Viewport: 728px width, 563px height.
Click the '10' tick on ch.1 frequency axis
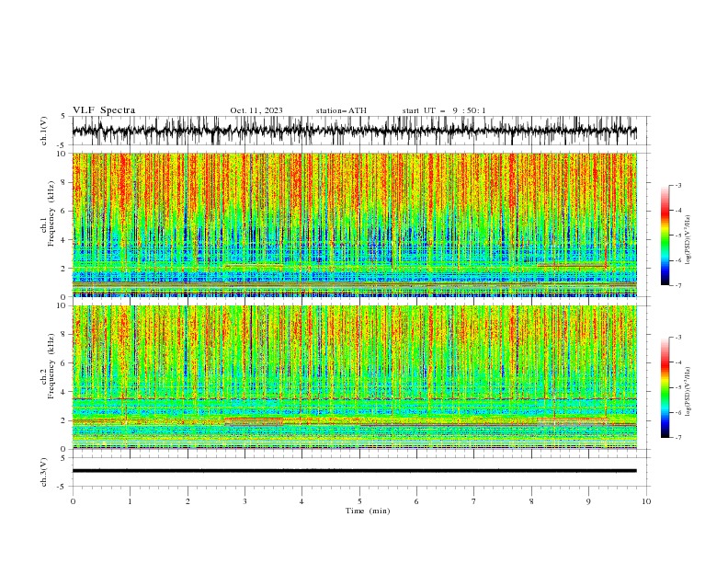coord(62,154)
